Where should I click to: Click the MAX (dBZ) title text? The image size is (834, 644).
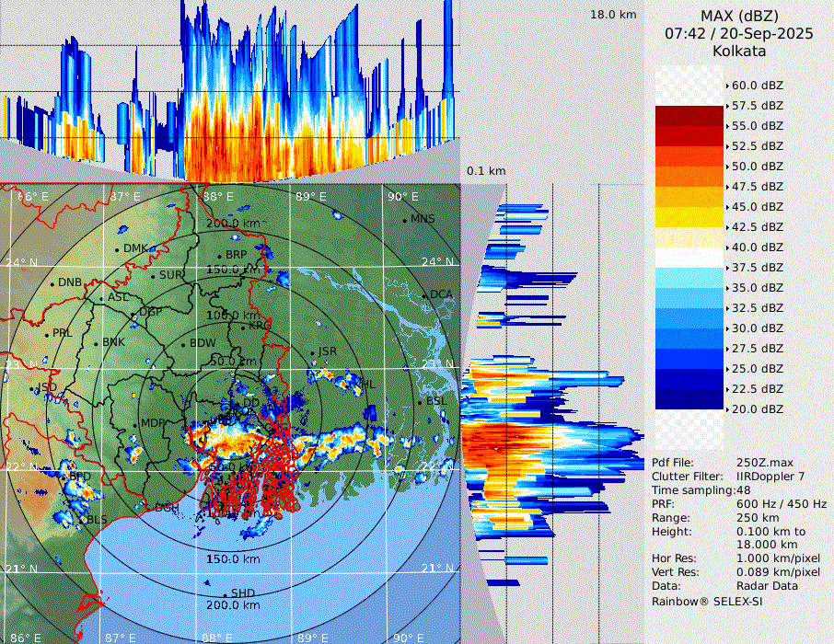(739, 17)
